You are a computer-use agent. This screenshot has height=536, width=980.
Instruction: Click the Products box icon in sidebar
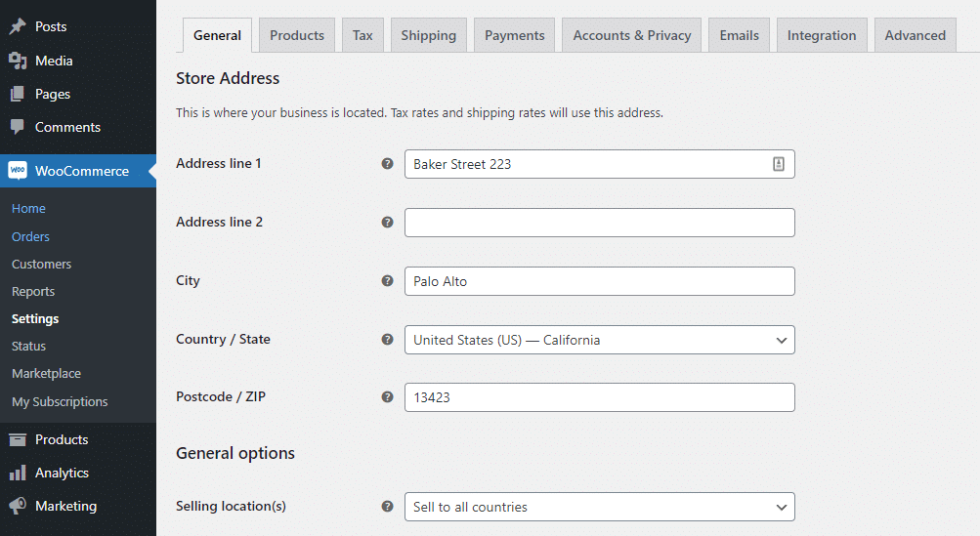[x=18, y=439]
